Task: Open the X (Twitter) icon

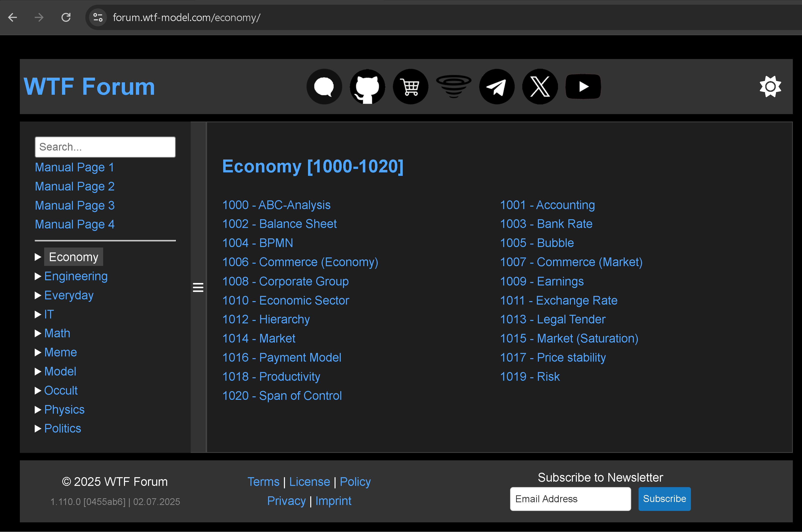Action: 540,87
